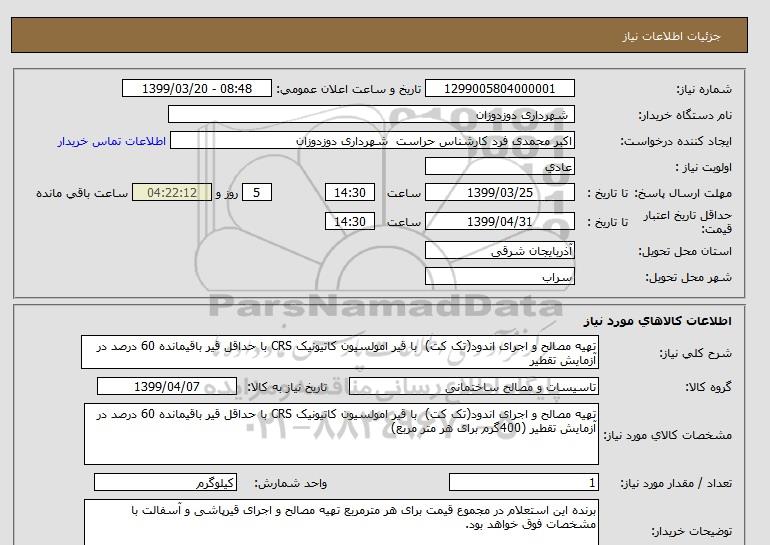The height and width of the screenshot is (545, 770).
Task: Select the public announcement date field 1399/03/20 - 08:48
Action: [x=196, y=88]
